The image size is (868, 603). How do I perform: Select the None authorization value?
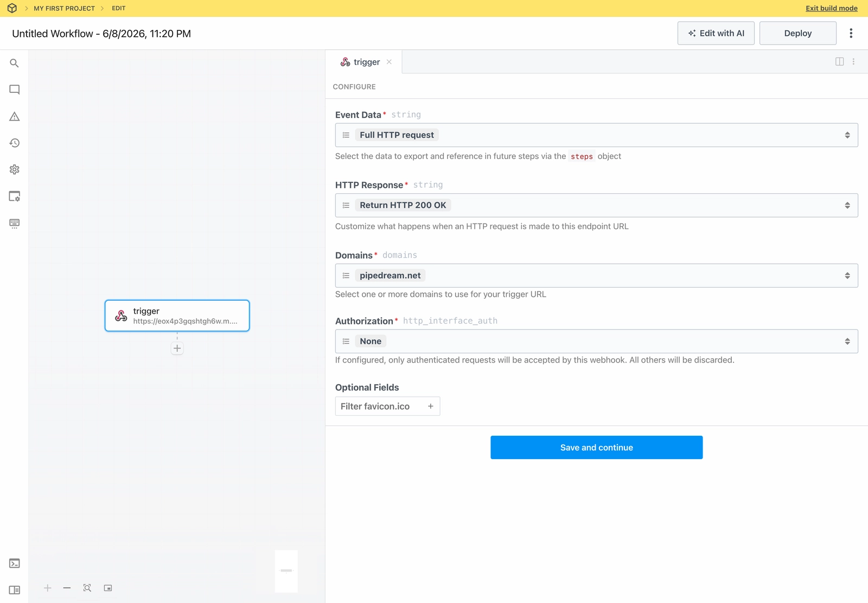tap(371, 341)
